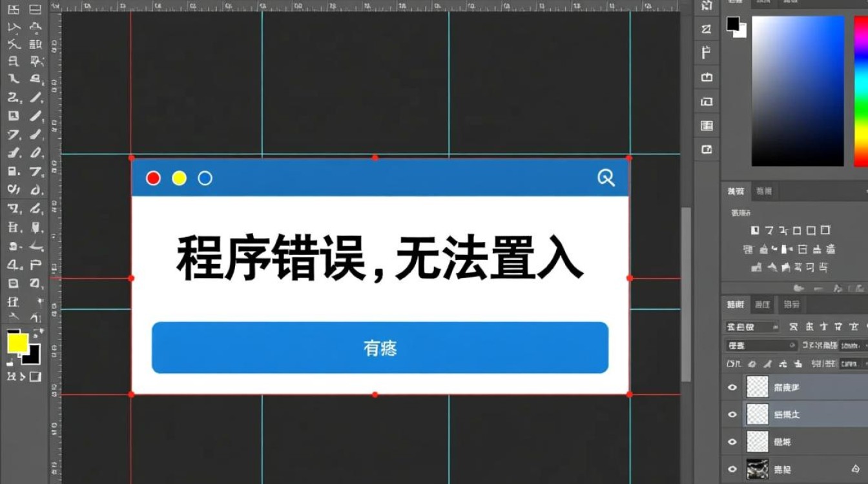The width and height of the screenshot is (868, 484).
Task: Click the magnifier icon in the blue title bar
Action: [x=606, y=178]
